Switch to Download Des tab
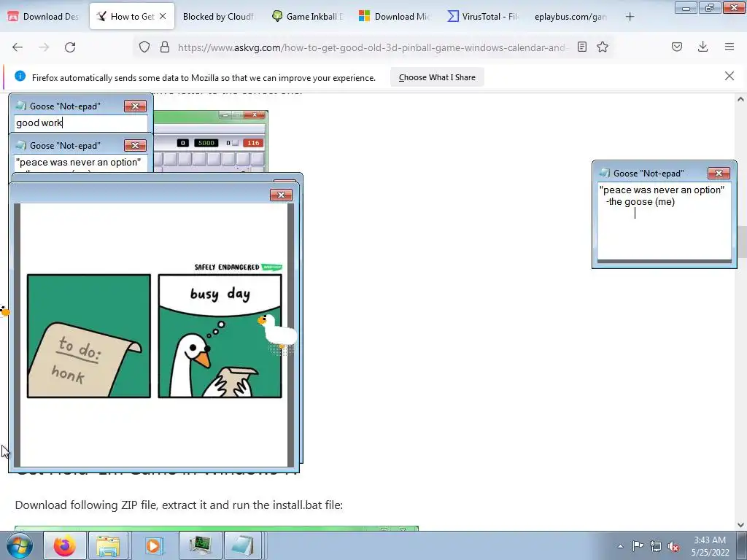747x560 pixels. (44, 17)
